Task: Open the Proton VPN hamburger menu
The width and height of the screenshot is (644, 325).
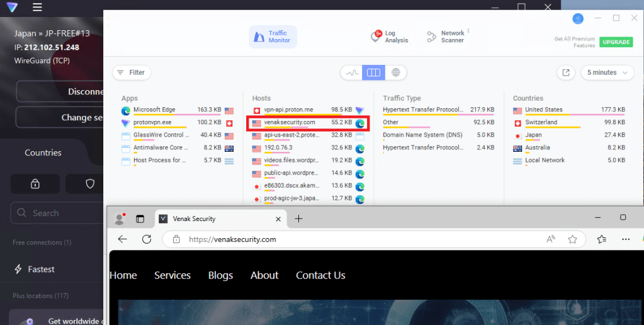Action: (38, 8)
